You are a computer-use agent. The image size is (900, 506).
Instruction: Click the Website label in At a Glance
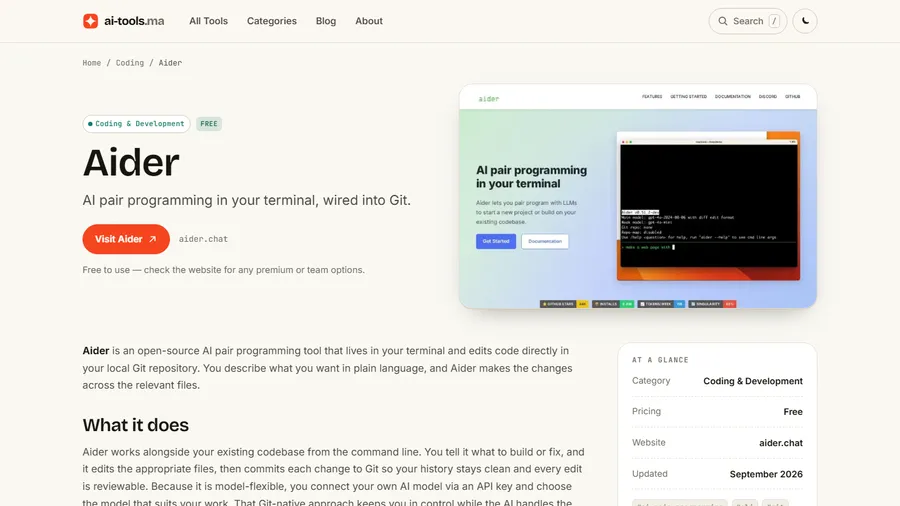point(649,443)
